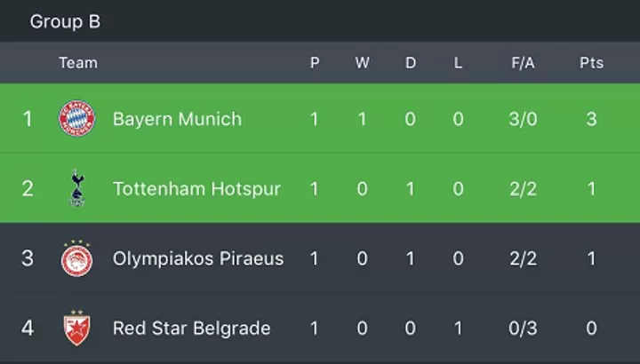Click the Team column header
This screenshot has width=640, height=364.
click(78, 63)
